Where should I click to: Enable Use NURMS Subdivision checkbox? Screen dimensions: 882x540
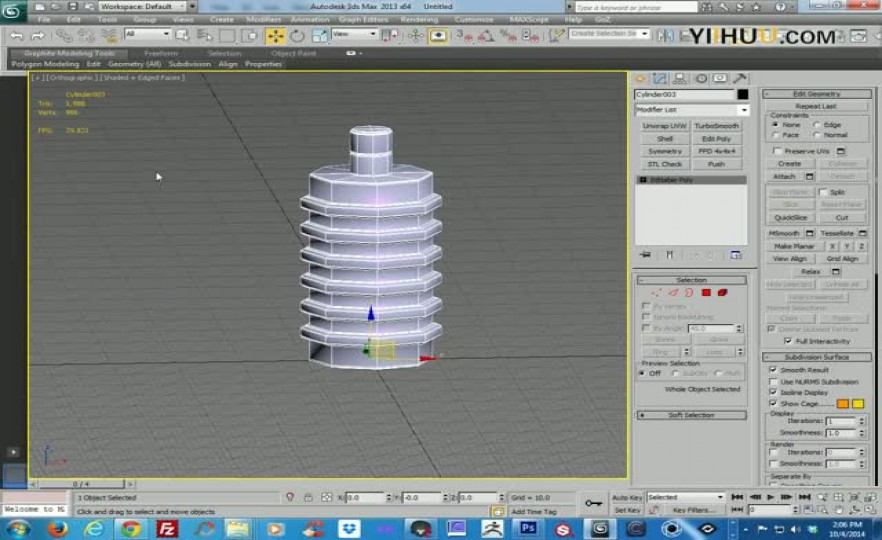pos(773,381)
